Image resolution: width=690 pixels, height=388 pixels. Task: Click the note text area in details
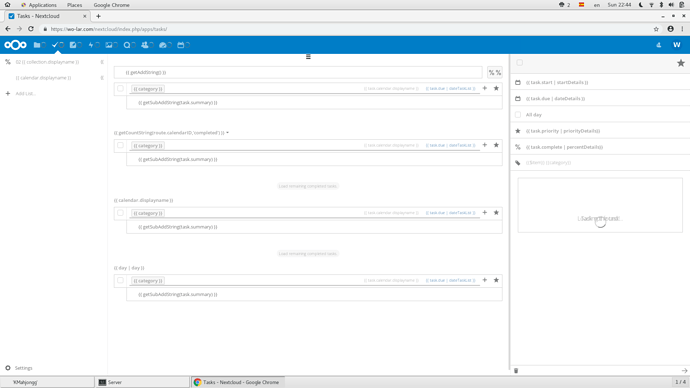coord(600,205)
